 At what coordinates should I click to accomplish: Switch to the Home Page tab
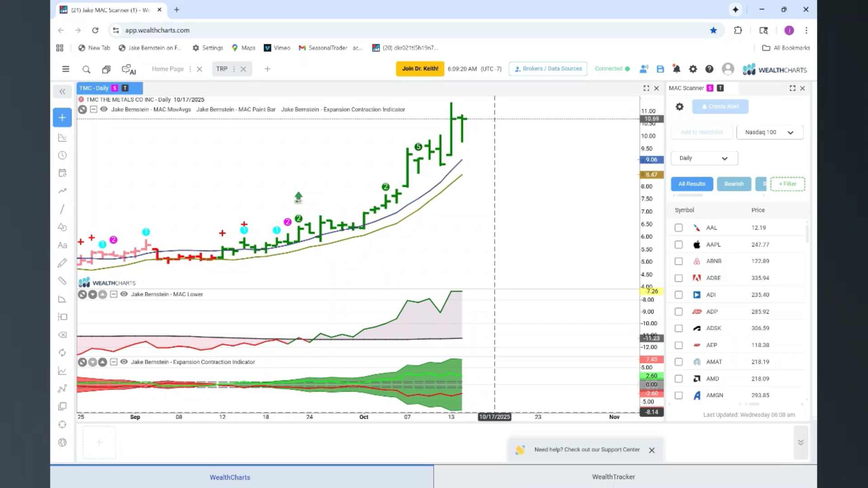[168, 69]
